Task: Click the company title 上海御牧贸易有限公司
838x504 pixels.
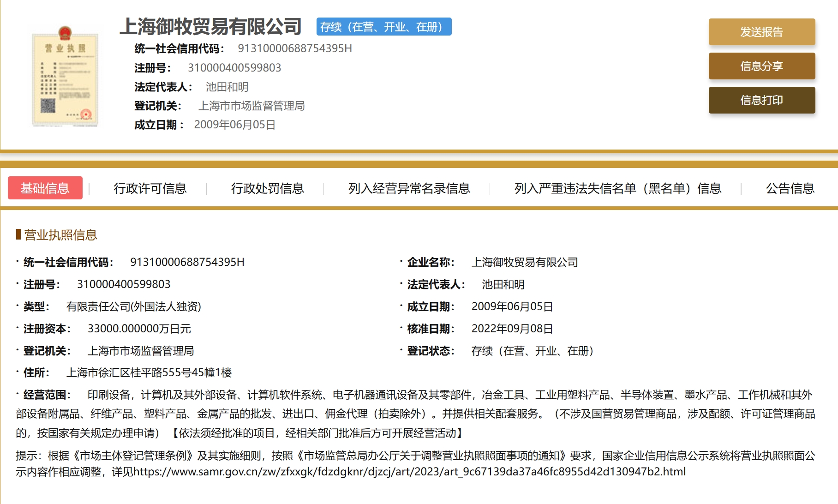Action: pos(211,26)
